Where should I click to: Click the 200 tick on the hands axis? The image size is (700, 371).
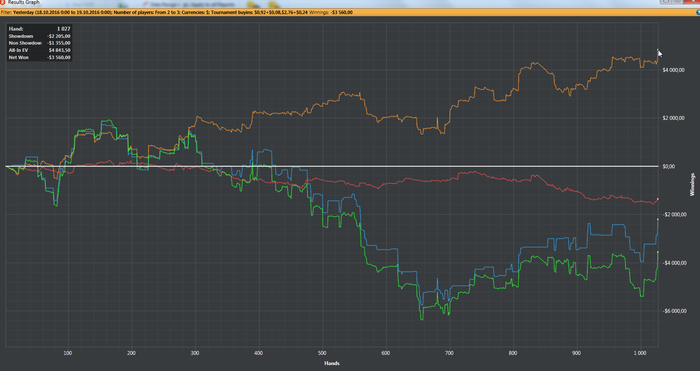point(131,353)
